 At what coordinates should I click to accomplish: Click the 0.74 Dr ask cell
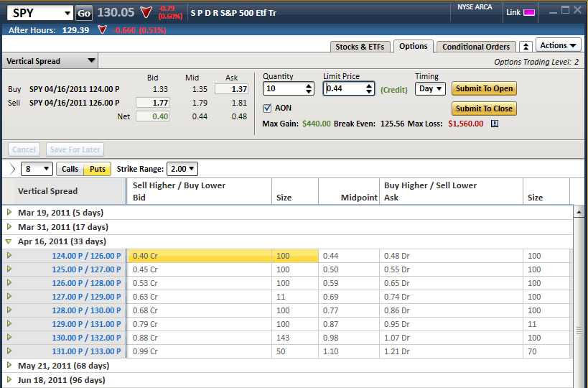451,297
